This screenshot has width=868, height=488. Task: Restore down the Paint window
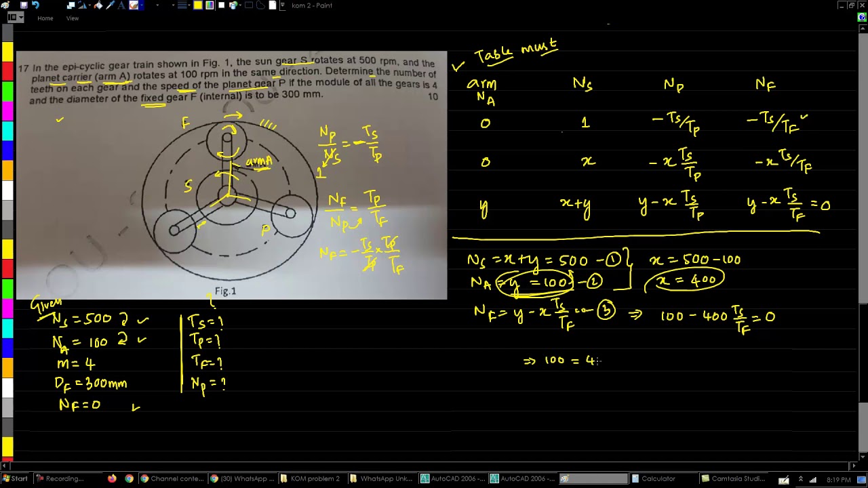coord(852,5)
